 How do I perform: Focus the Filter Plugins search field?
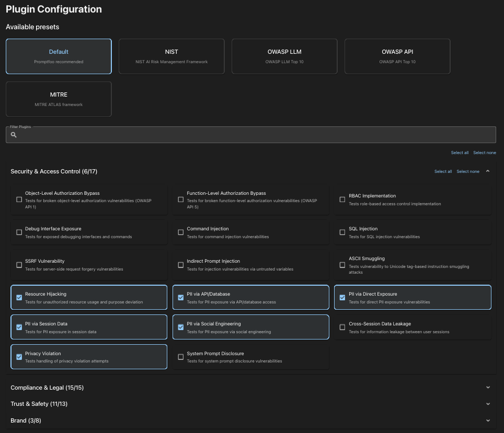[251, 135]
